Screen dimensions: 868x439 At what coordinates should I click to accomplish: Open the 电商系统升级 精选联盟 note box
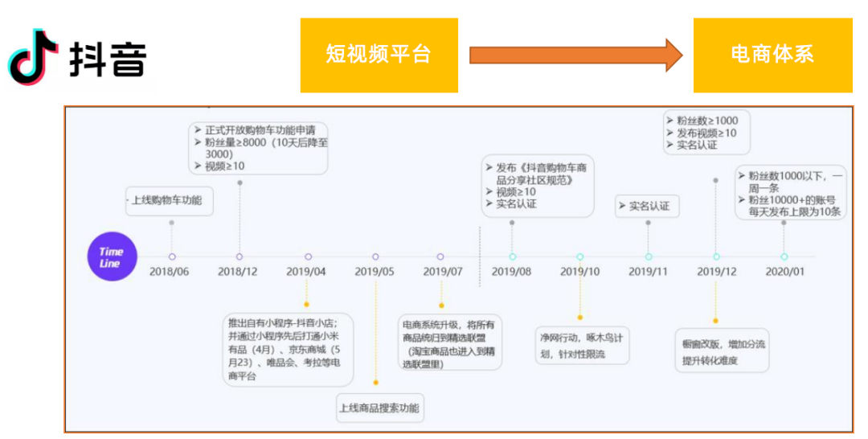tap(450, 344)
